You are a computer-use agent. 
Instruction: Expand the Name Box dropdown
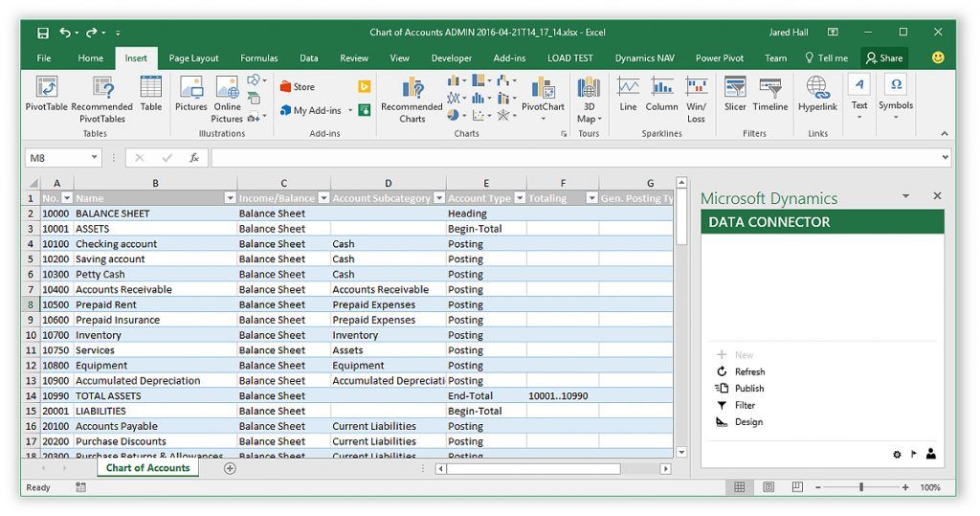(x=95, y=158)
